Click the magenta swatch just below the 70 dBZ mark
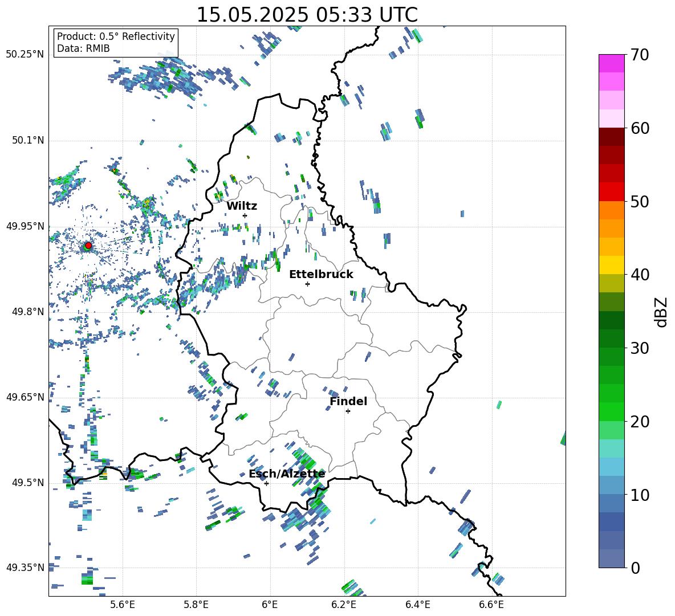The image size is (675, 616). [x=611, y=63]
